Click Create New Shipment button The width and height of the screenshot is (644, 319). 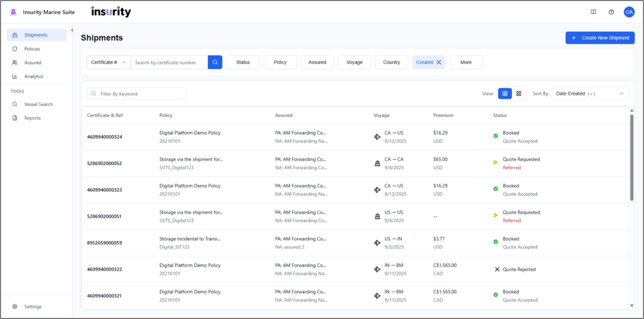(600, 38)
